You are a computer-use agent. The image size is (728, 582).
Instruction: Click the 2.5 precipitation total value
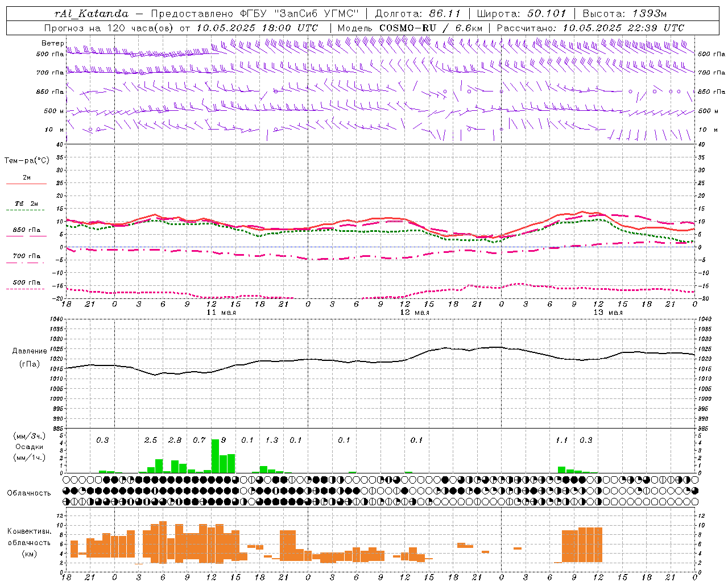coord(151,440)
